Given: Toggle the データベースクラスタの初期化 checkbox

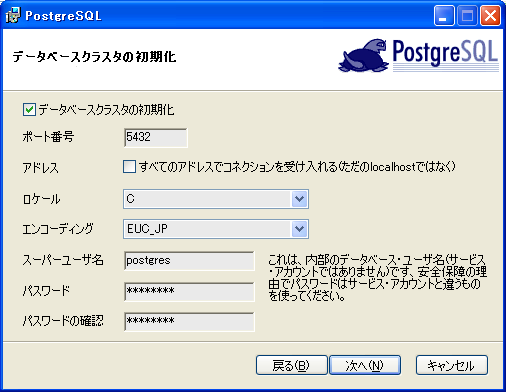Looking at the screenshot, I should [x=29, y=109].
